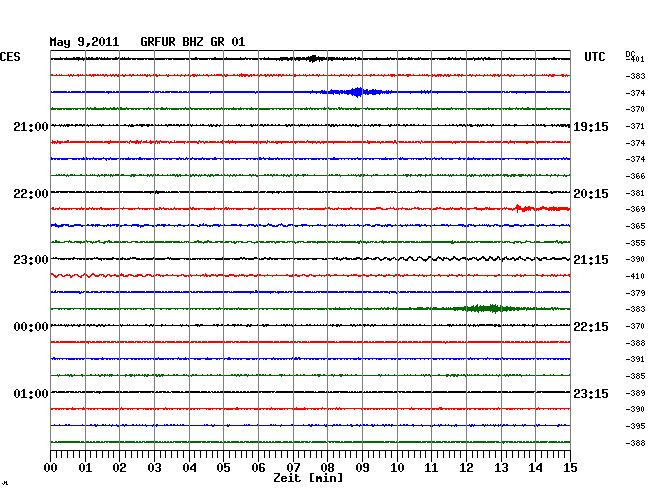Click minute '08' on the time axis

pyautogui.click(x=327, y=468)
